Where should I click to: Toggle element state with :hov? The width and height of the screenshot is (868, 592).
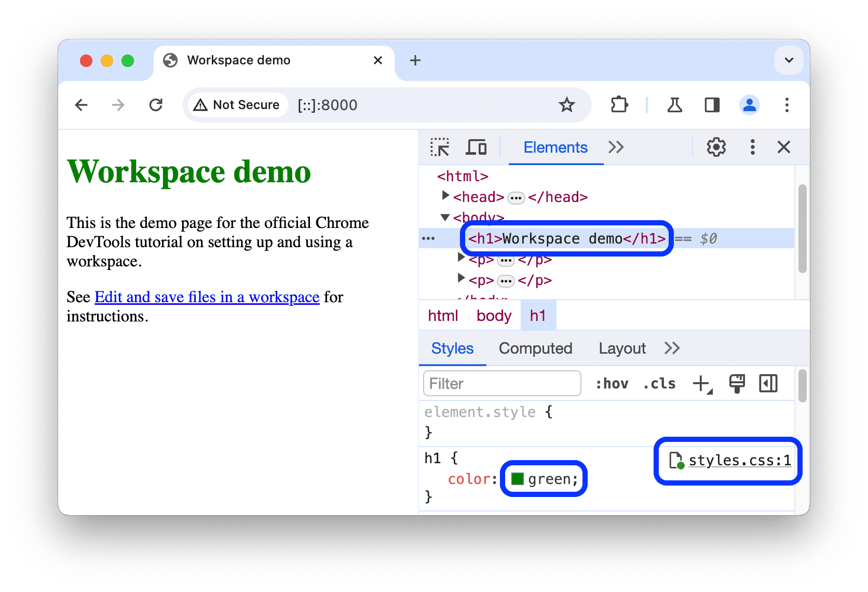click(613, 384)
